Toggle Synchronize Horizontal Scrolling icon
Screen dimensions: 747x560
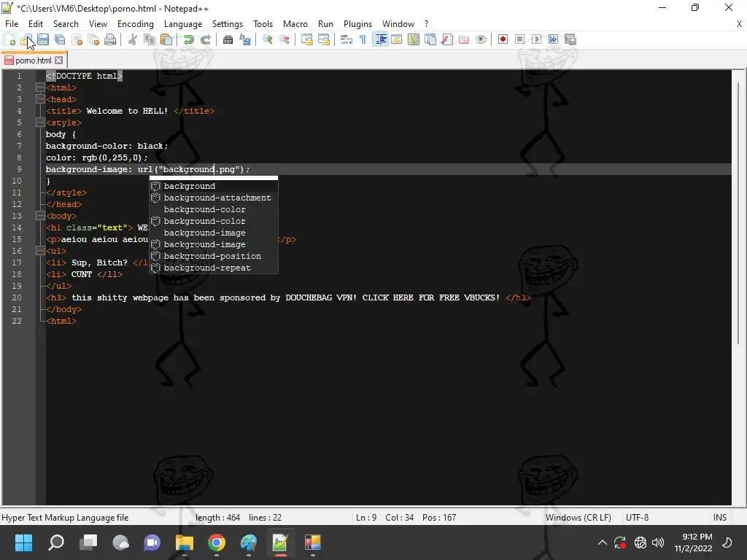[x=324, y=39]
